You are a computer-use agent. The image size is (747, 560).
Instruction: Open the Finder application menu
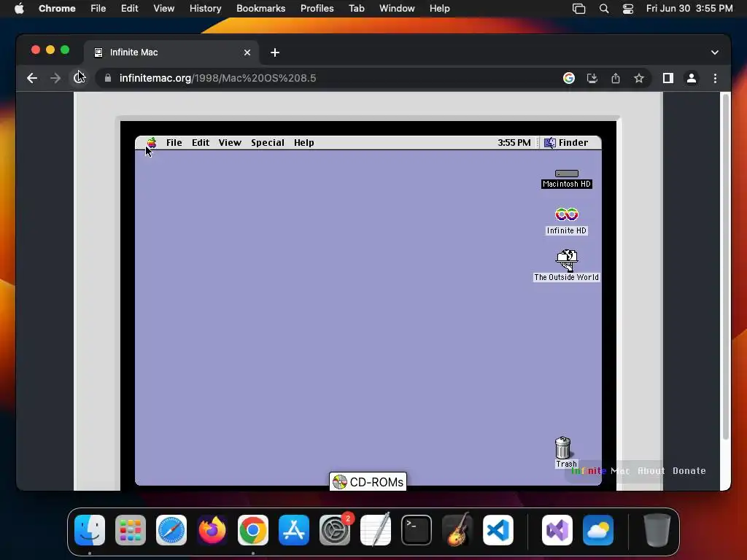[566, 142]
